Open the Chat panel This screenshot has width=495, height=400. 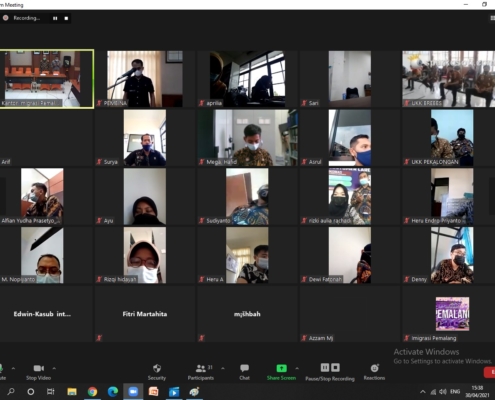tap(244, 372)
